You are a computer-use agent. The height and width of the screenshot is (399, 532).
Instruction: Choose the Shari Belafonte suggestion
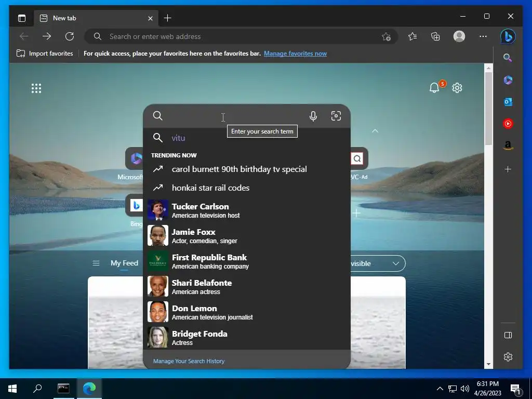tap(247, 286)
